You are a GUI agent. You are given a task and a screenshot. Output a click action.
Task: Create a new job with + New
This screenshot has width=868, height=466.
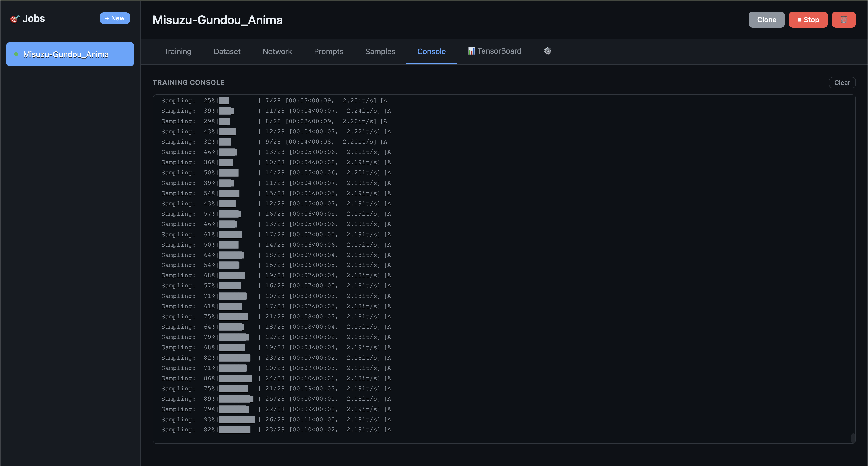tap(115, 18)
